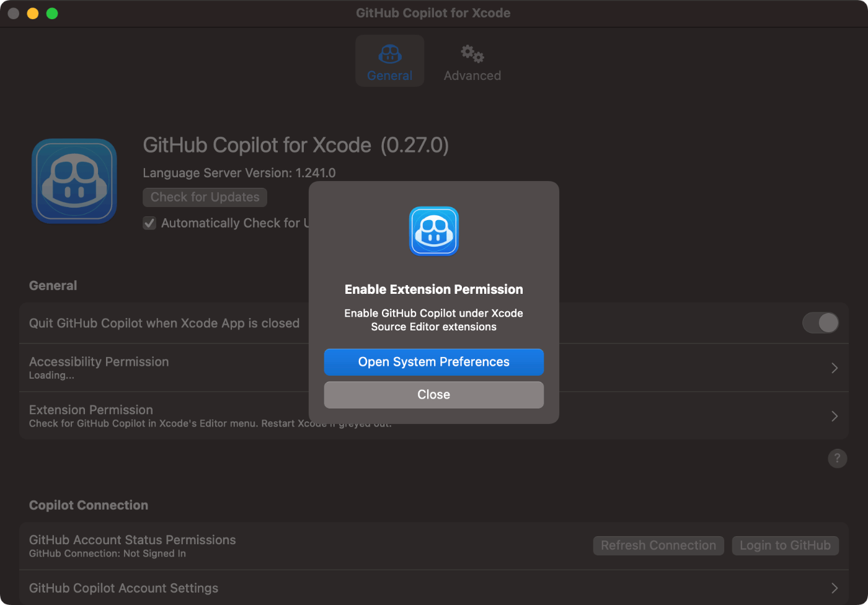Click Open System Preferences button
This screenshot has width=868, height=605.
(x=434, y=362)
